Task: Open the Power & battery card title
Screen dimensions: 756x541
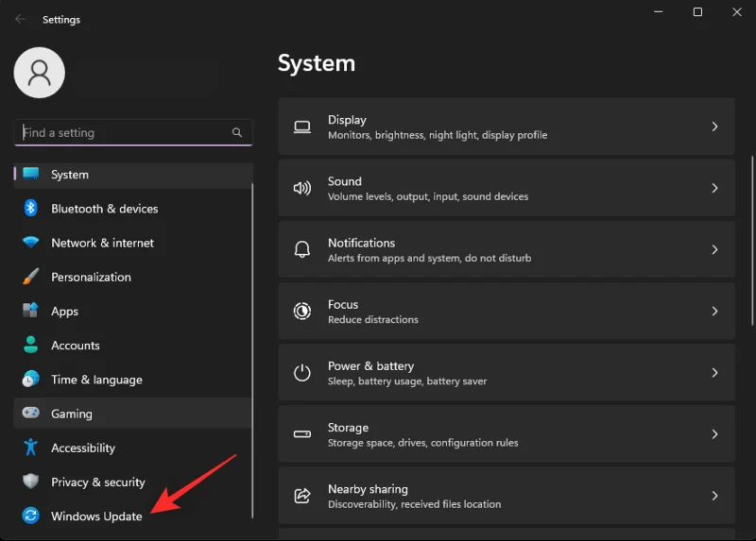Action: [370, 366]
